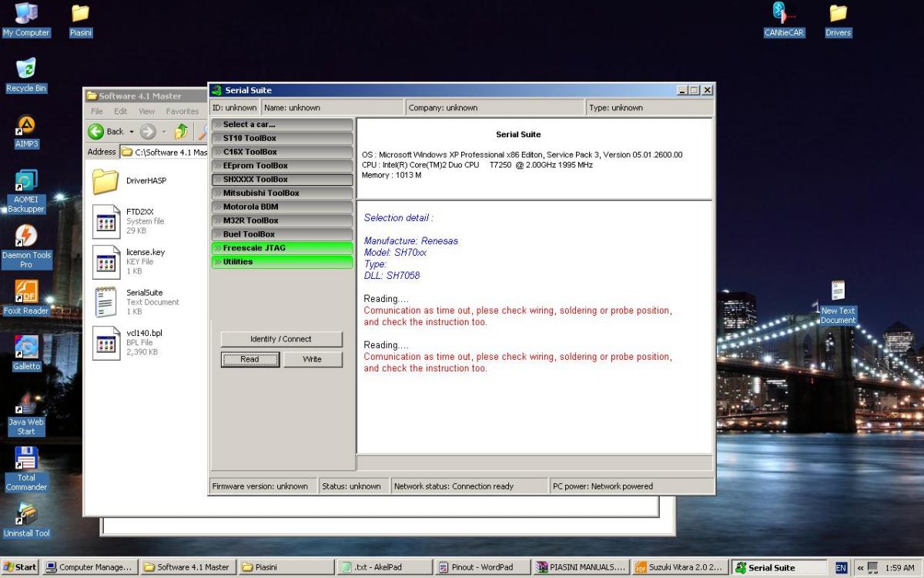The width and height of the screenshot is (924, 578).
Task: Open the CANtieCAR Bluetooth desktop icon
Action: [x=784, y=14]
